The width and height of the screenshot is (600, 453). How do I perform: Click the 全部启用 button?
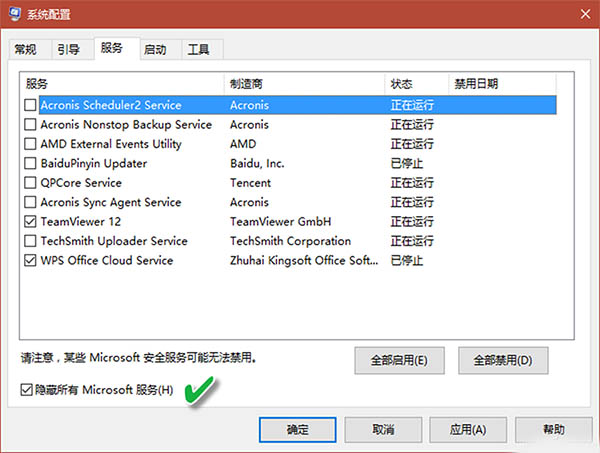click(x=399, y=360)
